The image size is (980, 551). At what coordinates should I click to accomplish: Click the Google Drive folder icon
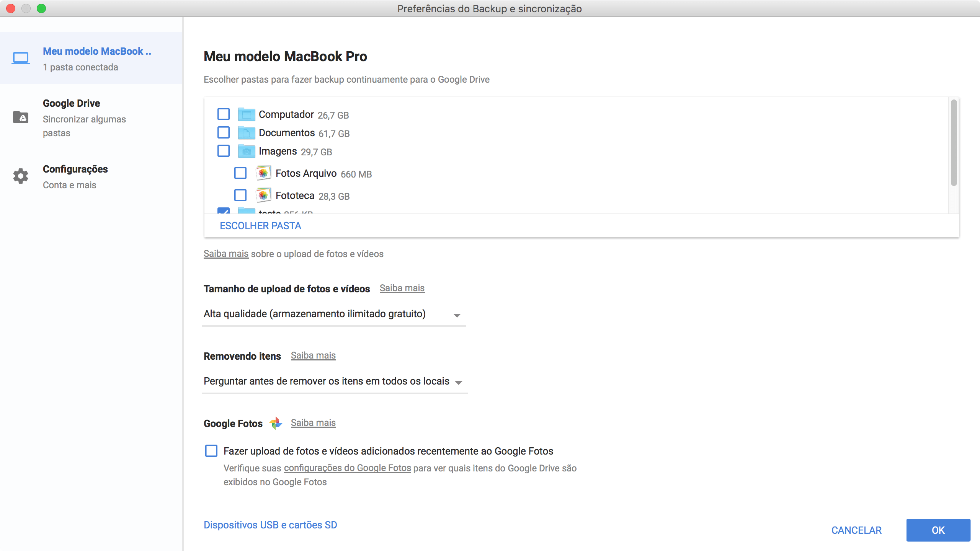click(x=21, y=117)
